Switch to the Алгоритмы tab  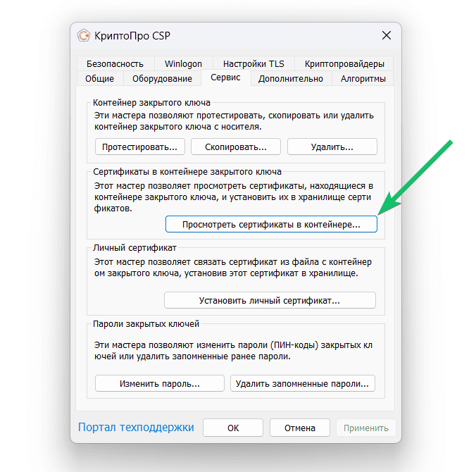(363, 79)
